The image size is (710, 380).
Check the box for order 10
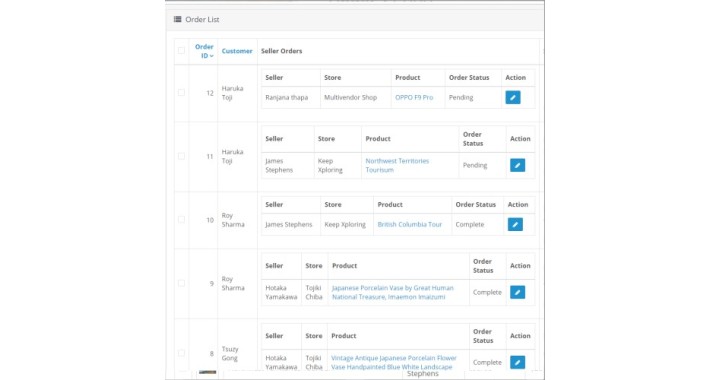coord(181,220)
